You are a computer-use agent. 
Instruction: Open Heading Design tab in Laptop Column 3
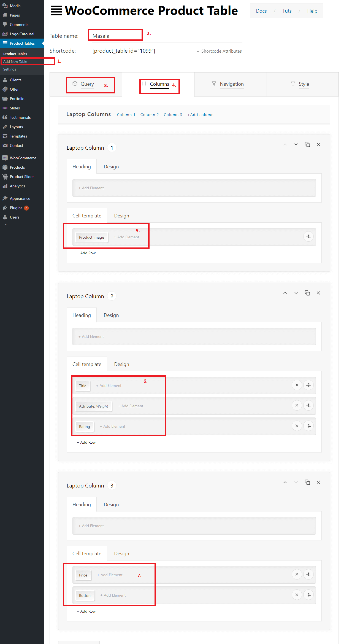click(111, 505)
